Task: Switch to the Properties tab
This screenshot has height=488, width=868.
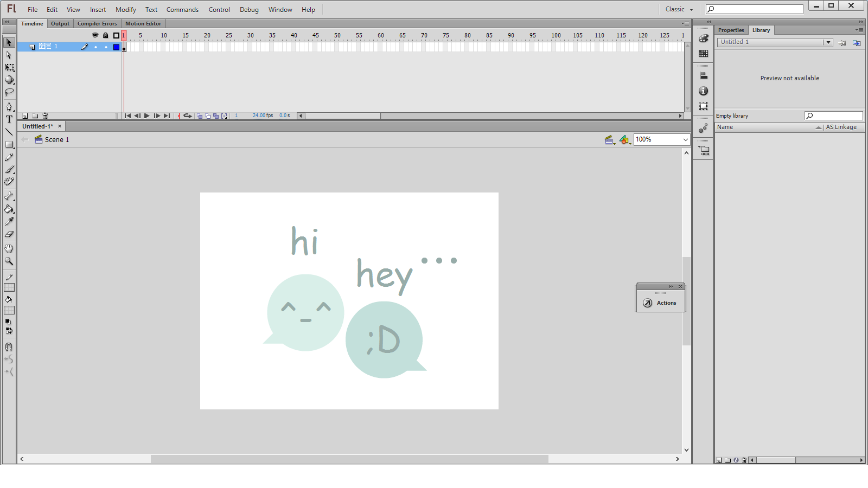Action: point(731,30)
